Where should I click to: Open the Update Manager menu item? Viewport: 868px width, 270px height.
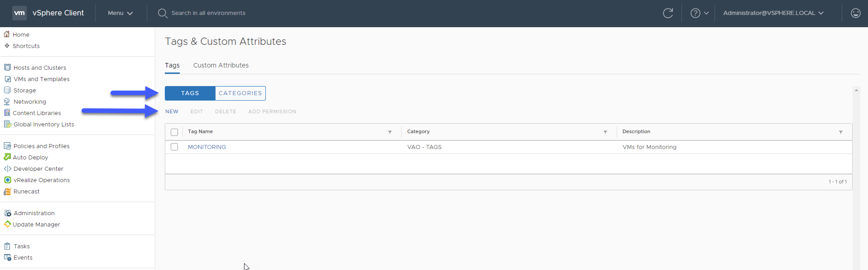36,224
